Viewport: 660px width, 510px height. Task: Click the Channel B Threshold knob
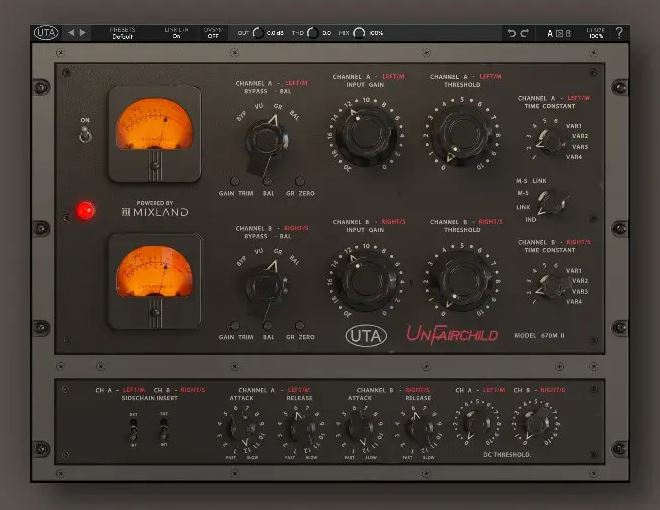pyautogui.click(x=461, y=283)
